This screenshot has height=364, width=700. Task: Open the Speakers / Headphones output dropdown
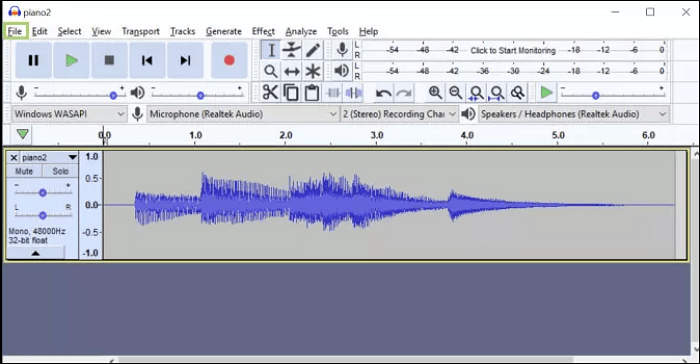(574, 114)
